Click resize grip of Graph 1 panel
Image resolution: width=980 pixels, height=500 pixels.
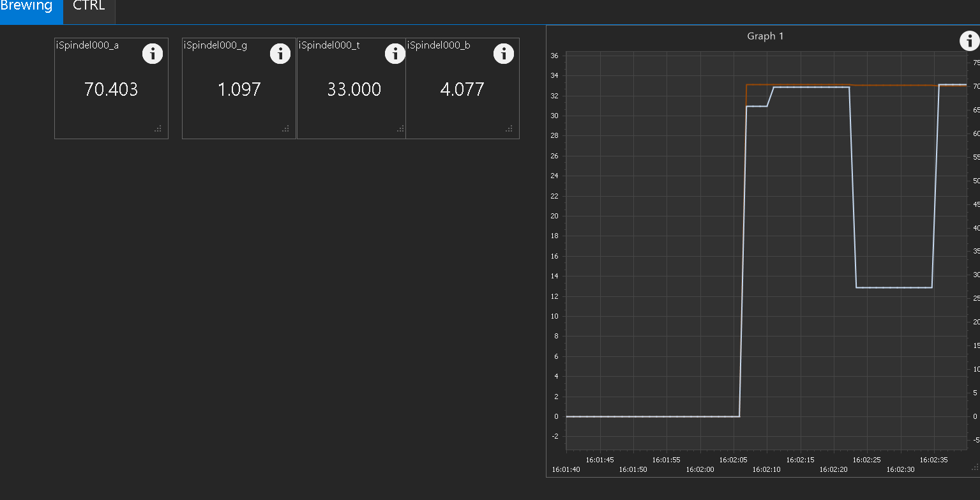click(x=975, y=467)
